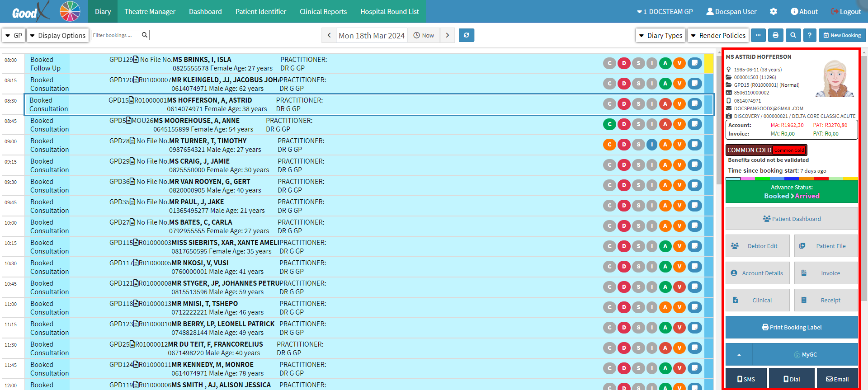Click the yellow colour marker on 08:00 booking
Image resolution: width=868 pixels, height=390 pixels.
pyautogui.click(x=708, y=63)
